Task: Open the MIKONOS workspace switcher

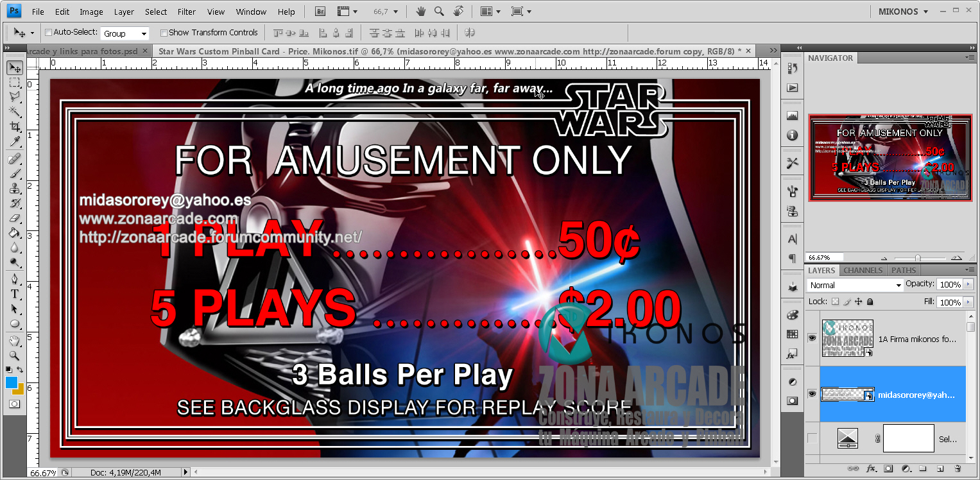Action: pos(902,12)
